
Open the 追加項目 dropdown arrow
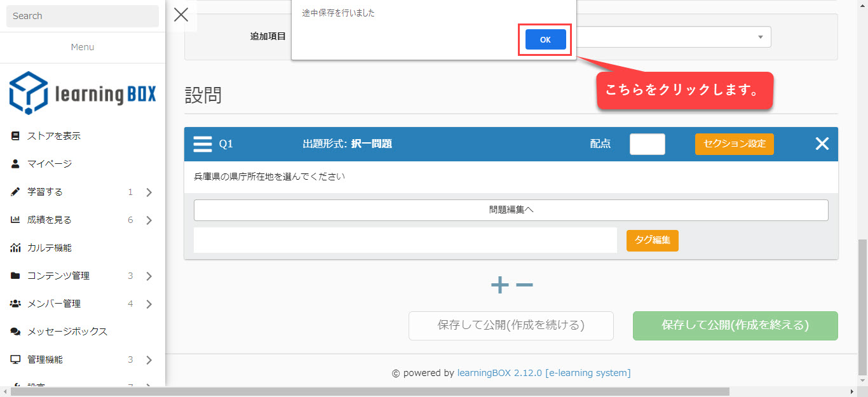pyautogui.click(x=760, y=37)
